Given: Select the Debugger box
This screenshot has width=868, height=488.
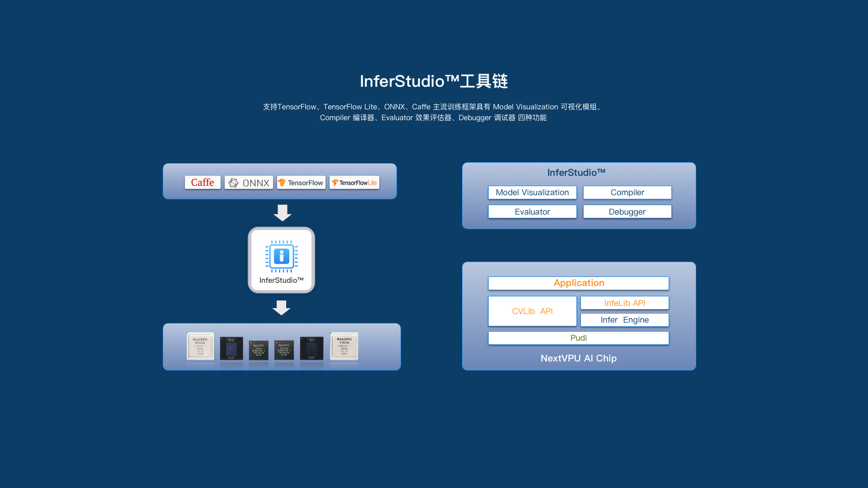Looking at the screenshot, I should 627,212.
